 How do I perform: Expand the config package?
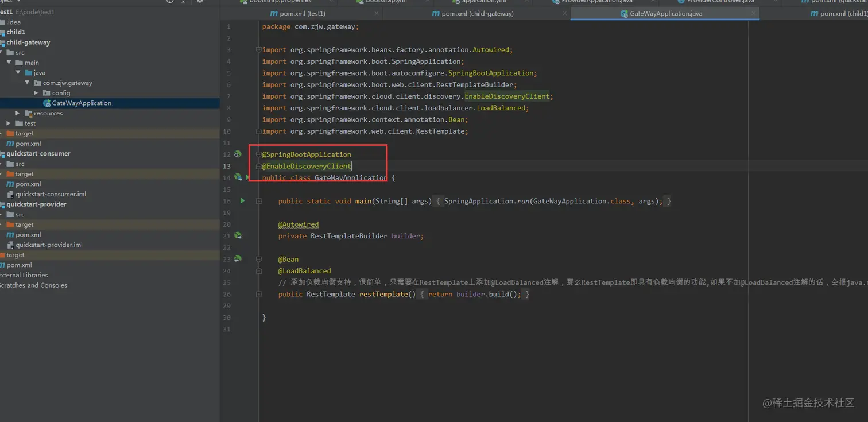click(x=36, y=93)
